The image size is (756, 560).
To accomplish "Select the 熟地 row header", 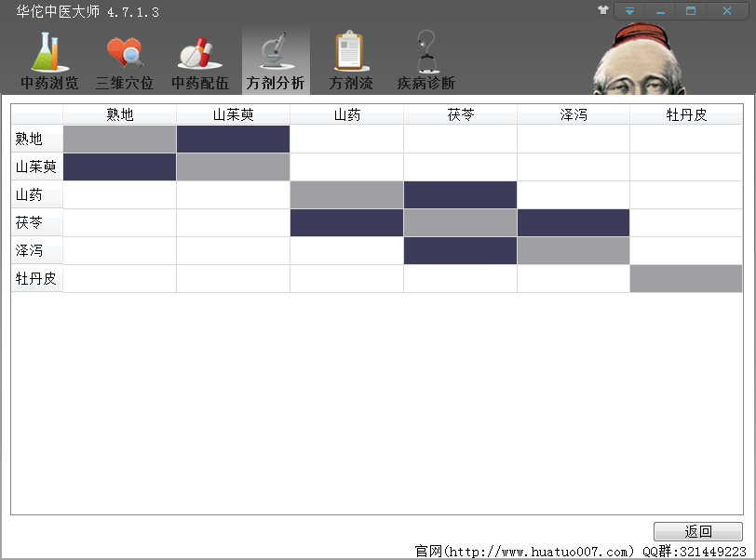I will 37,139.
